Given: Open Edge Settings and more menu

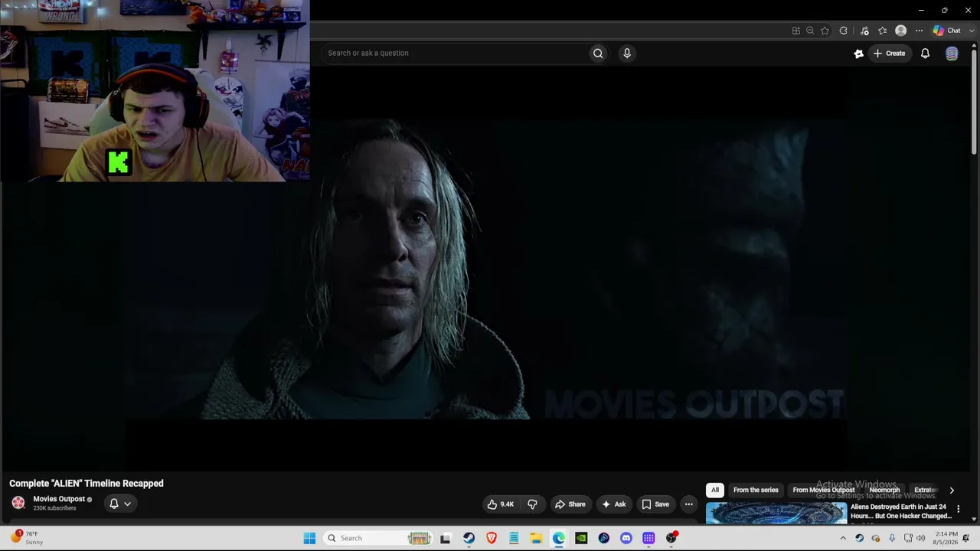Looking at the screenshot, I should pos(919,31).
